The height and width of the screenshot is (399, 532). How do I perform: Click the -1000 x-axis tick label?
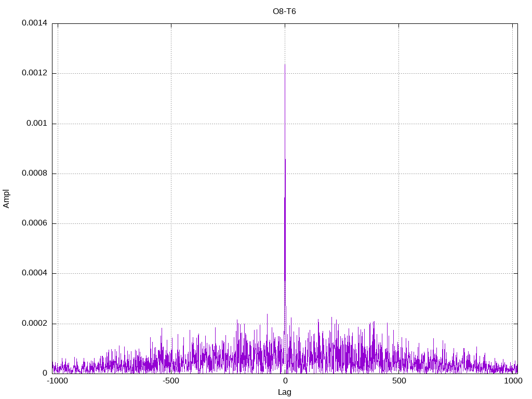tap(57, 381)
